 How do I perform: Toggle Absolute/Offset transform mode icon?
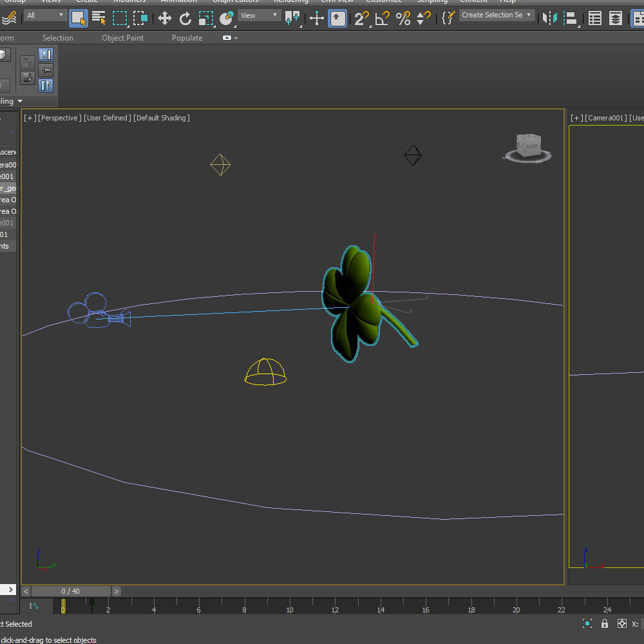pos(622,623)
